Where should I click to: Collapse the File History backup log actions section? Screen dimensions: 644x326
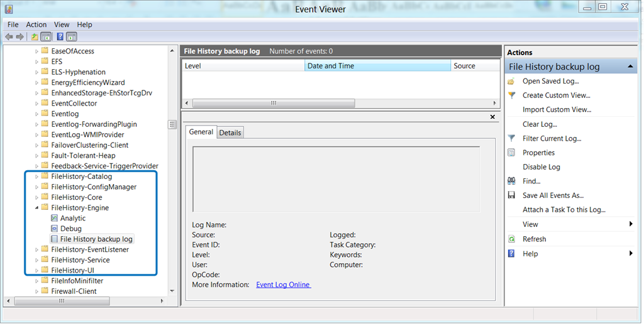[x=630, y=67]
